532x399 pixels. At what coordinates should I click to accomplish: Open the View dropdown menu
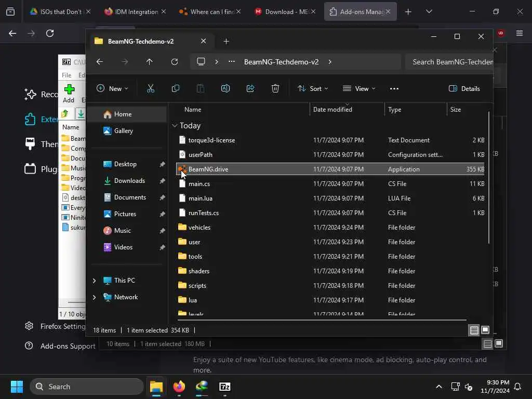coord(359,88)
